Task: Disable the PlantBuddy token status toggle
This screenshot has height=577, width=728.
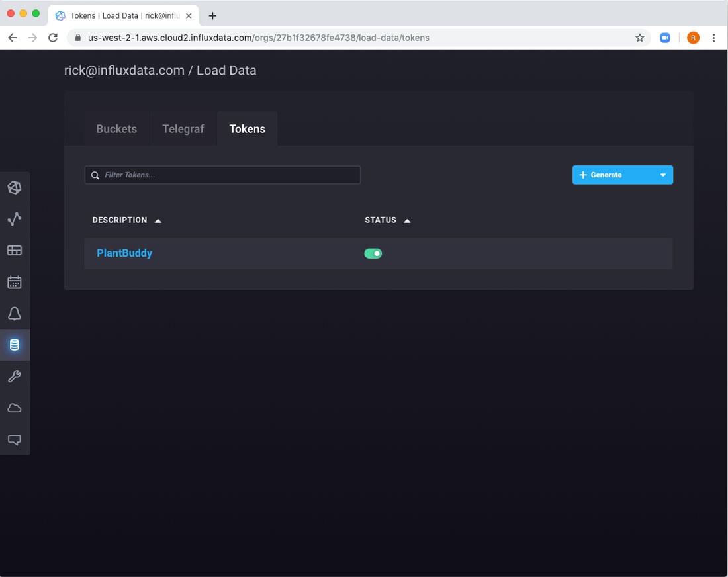Action: tap(373, 253)
